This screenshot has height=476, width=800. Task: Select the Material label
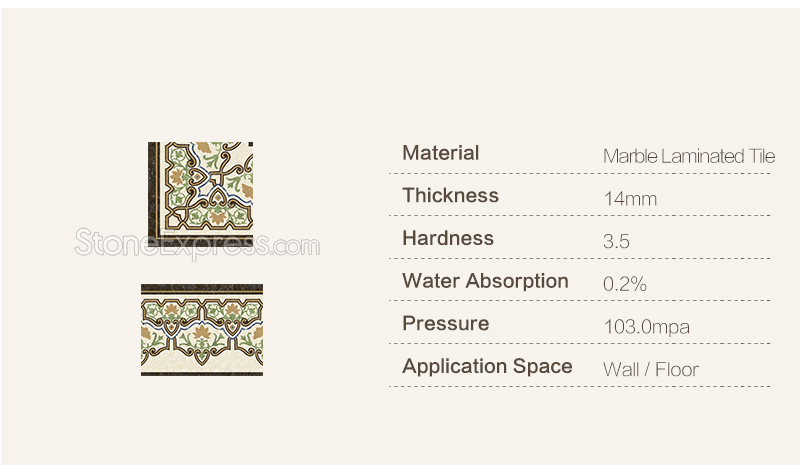coord(440,153)
